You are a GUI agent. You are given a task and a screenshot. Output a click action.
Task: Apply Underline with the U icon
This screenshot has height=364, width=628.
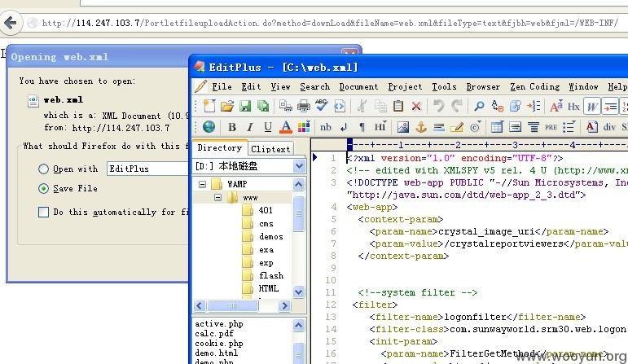click(268, 127)
